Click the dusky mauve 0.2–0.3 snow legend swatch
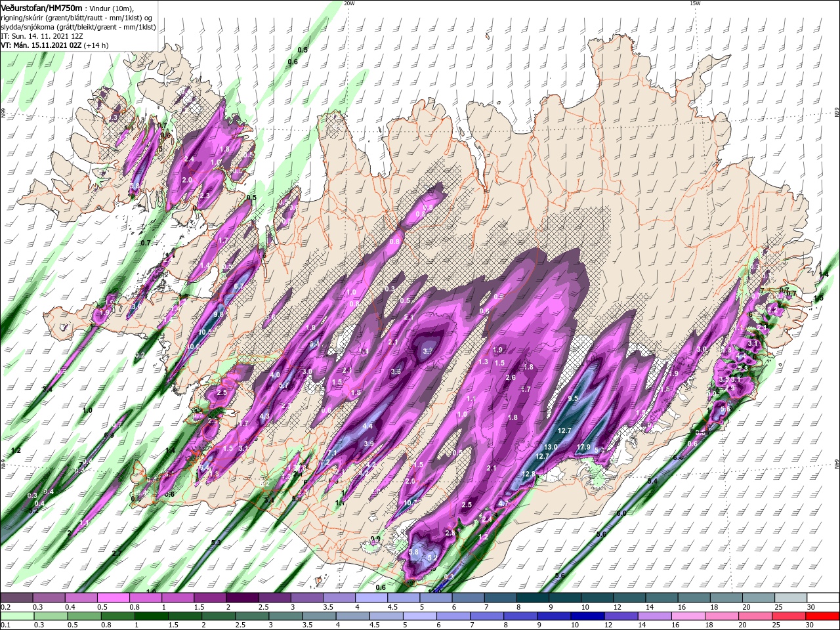840x630 pixels. point(16,598)
